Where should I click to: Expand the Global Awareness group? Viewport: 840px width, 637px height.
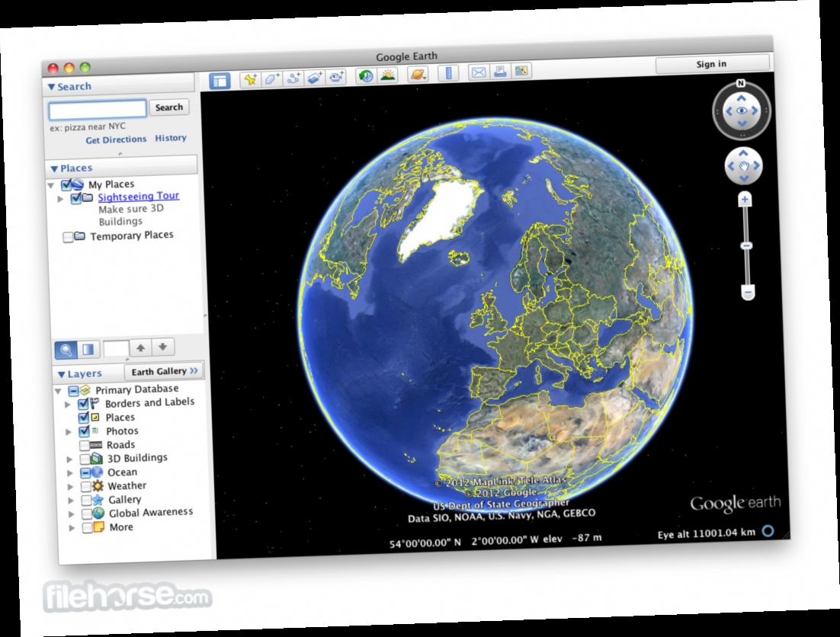click(x=72, y=514)
